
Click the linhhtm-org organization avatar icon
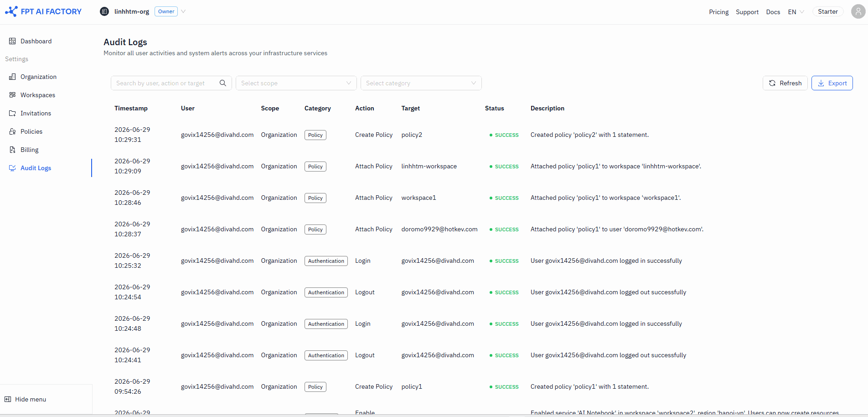tap(104, 11)
